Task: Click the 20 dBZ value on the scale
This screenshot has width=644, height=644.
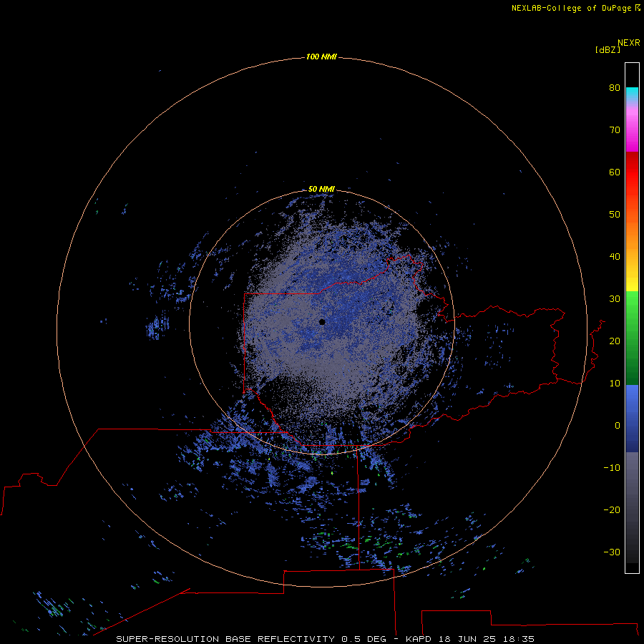Action: click(615, 341)
